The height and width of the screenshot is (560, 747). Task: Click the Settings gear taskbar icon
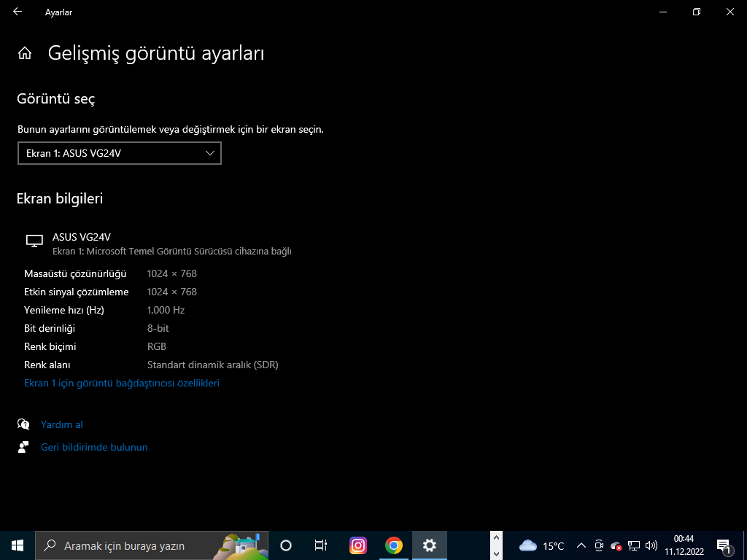click(x=429, y=545)
